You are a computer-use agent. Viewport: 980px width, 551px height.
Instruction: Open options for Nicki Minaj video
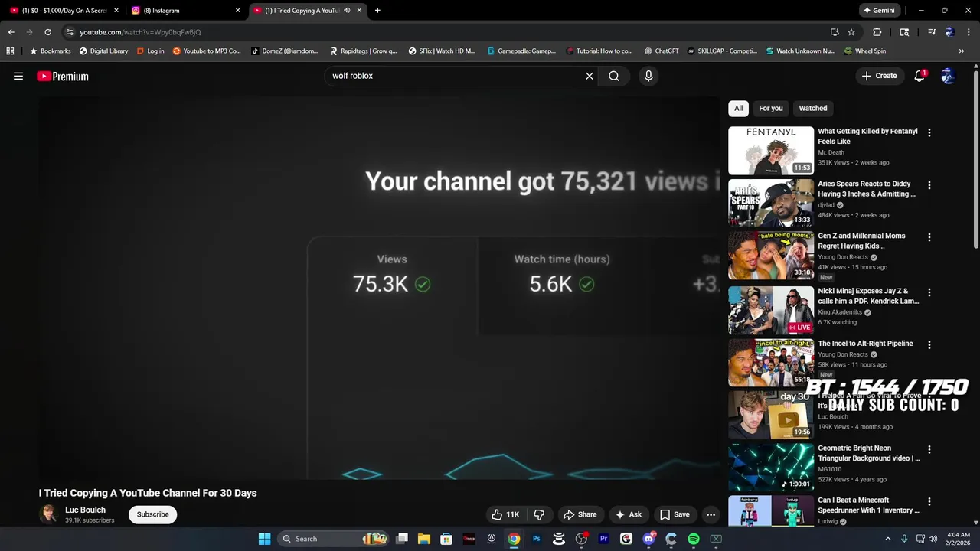[929, 292]
